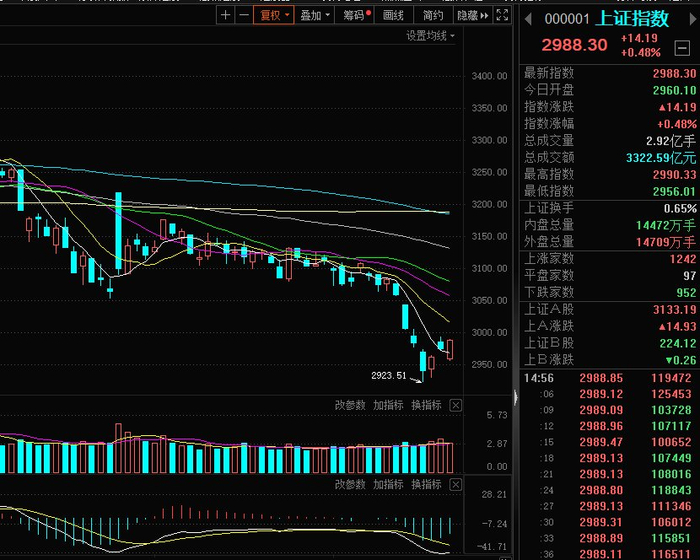This screenshot has width=700, height=560.
Task: Select the 14:56 tick row
Action: 610,378
